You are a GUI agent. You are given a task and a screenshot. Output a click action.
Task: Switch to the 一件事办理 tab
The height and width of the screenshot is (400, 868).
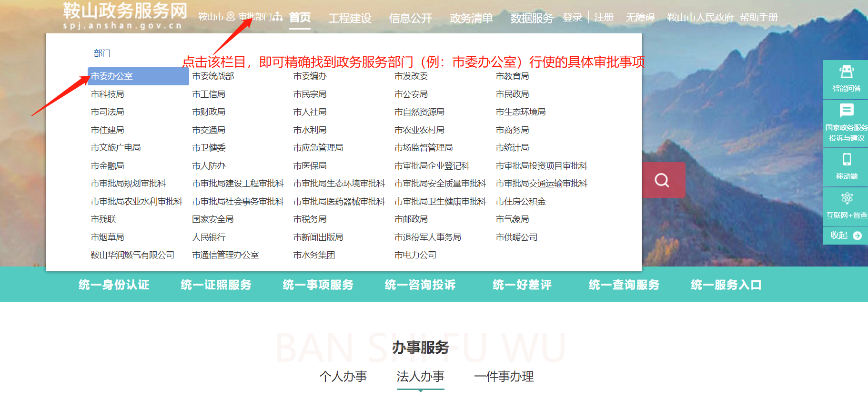tap(504, 376)
